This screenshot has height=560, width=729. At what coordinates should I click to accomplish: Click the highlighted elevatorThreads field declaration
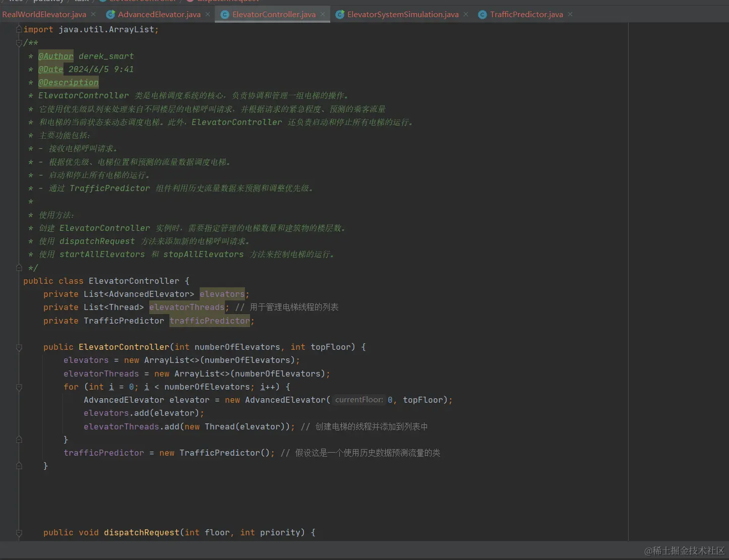click(x=187, y=307)
